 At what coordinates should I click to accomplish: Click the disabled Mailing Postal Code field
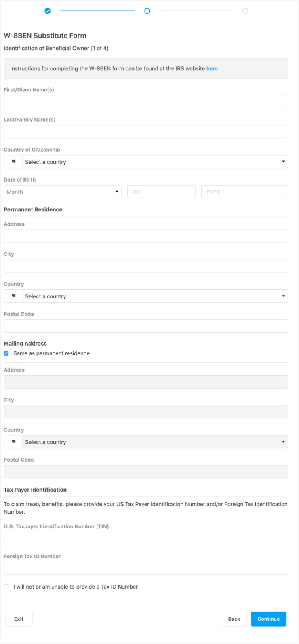coord(146,472)
